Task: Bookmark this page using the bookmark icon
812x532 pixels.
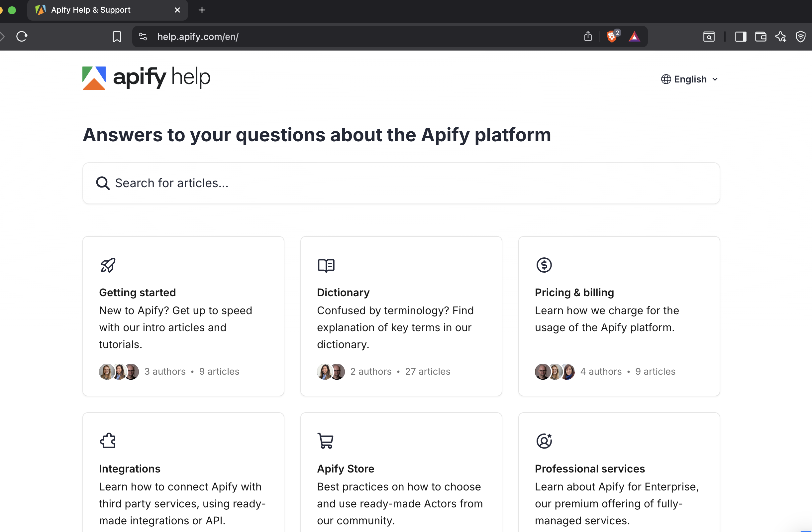Action: pos(117,37)
